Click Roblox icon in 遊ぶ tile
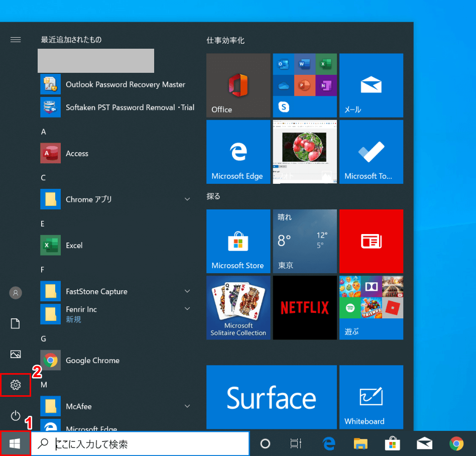The image size is (476, 456). click(393, 308)
